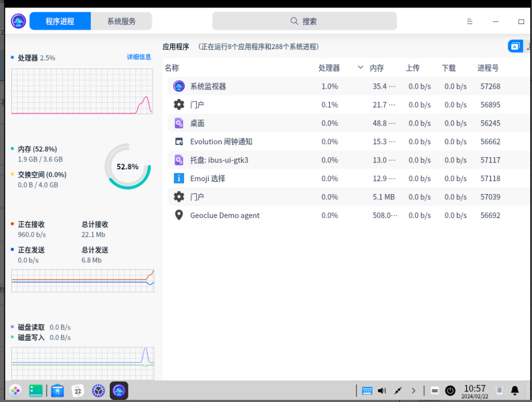Select Geoclue Demo agent location icon
The width and height of the screenshot is (532, 402).
[x=179, y=215]
